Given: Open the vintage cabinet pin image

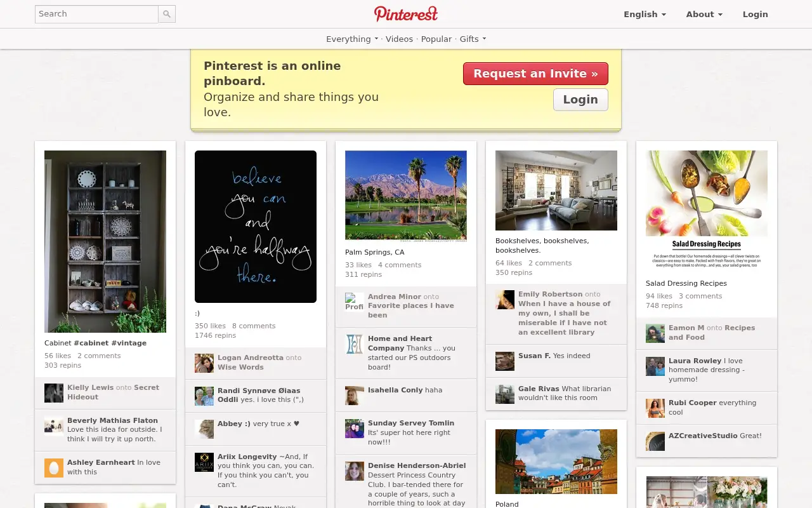Looking at the screenshot, I should [105, 241].
